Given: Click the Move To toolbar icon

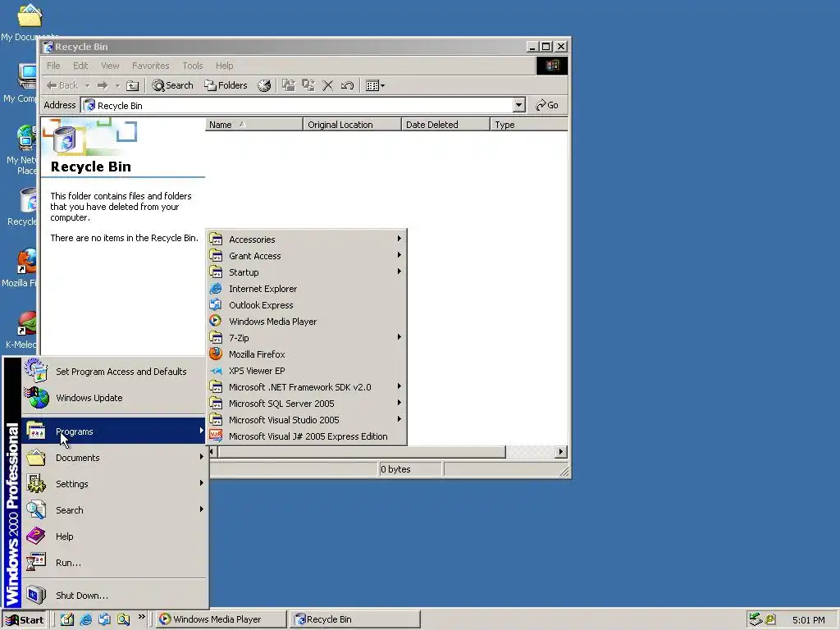Looking at the screenshot, I should point(289,85).
